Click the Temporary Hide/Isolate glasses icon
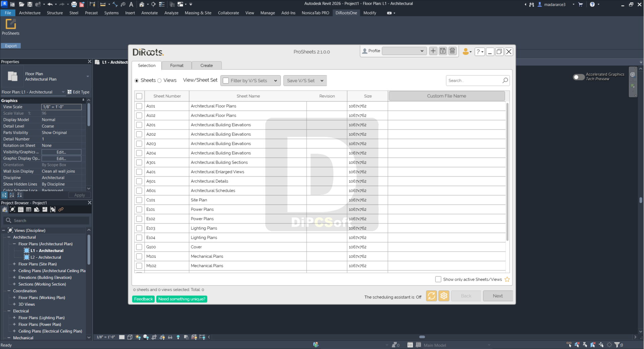Screen dimensions: 644x349 [x=170, y=337]
